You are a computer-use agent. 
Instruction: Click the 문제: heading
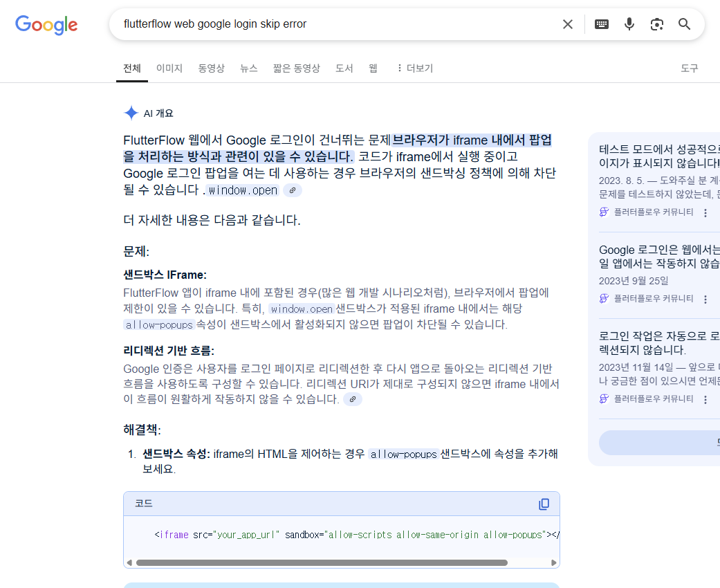tap(136, 252)
